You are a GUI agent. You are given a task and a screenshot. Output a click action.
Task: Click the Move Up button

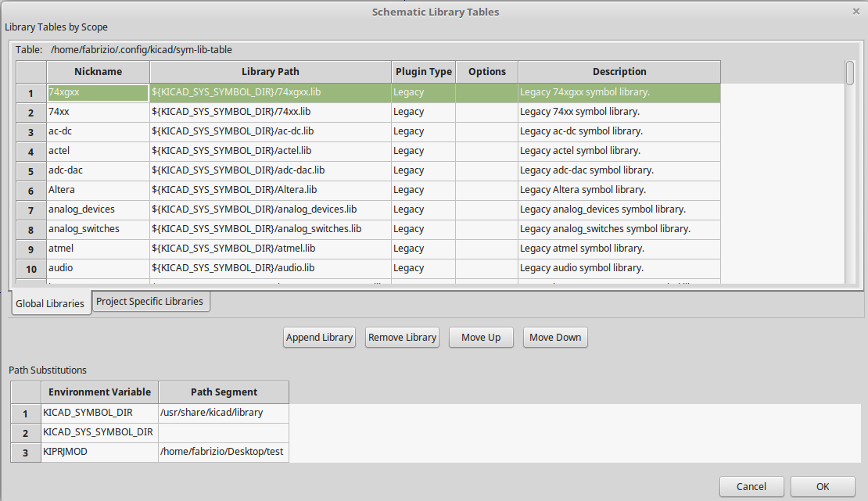(x=480, y=338)
